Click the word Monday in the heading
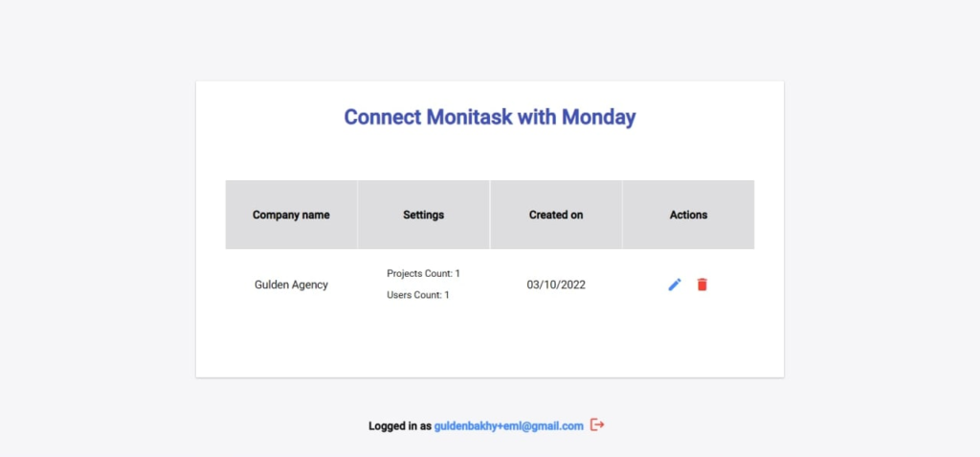 tap(598, 117)
